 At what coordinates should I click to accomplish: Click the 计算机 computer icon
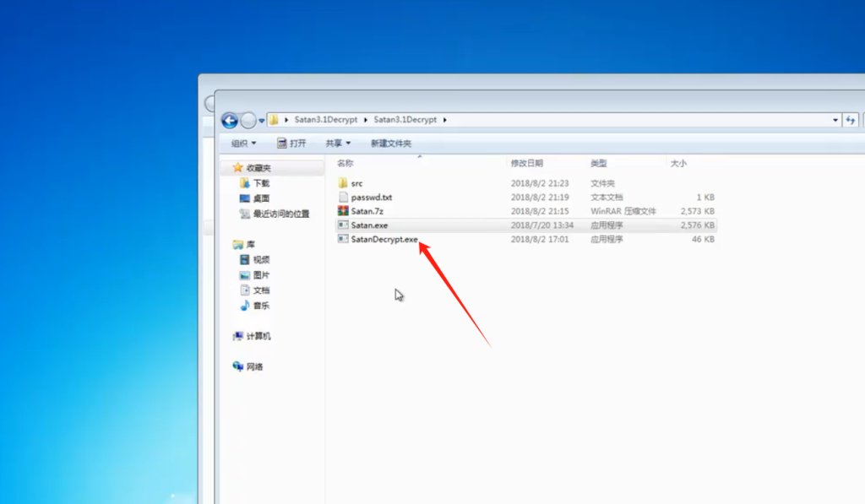pos(237,336)
